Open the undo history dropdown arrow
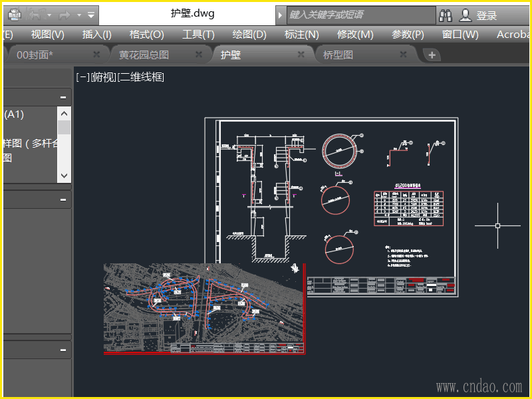 pyautogui.click(x=49, y=15)
